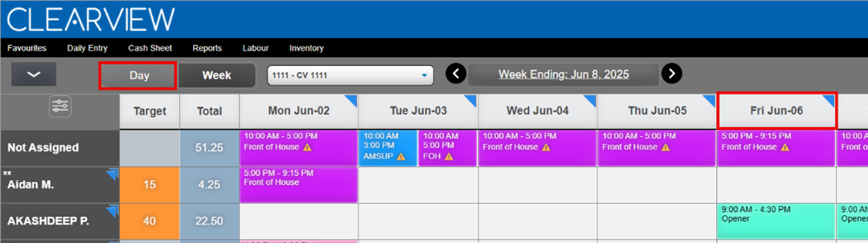Click warning icon on Tuesday AMSUP shift
Image resolution: width=868 pixels, height=243 pixels.
pos(401,157)
